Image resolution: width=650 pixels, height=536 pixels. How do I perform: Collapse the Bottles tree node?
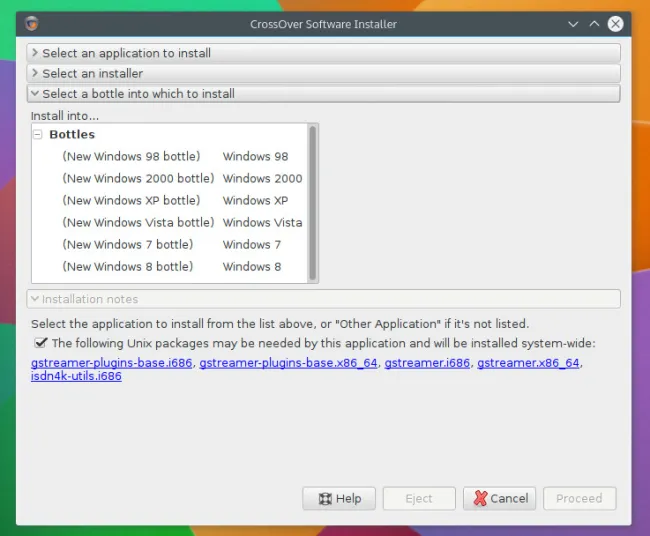tap(38, 134)
